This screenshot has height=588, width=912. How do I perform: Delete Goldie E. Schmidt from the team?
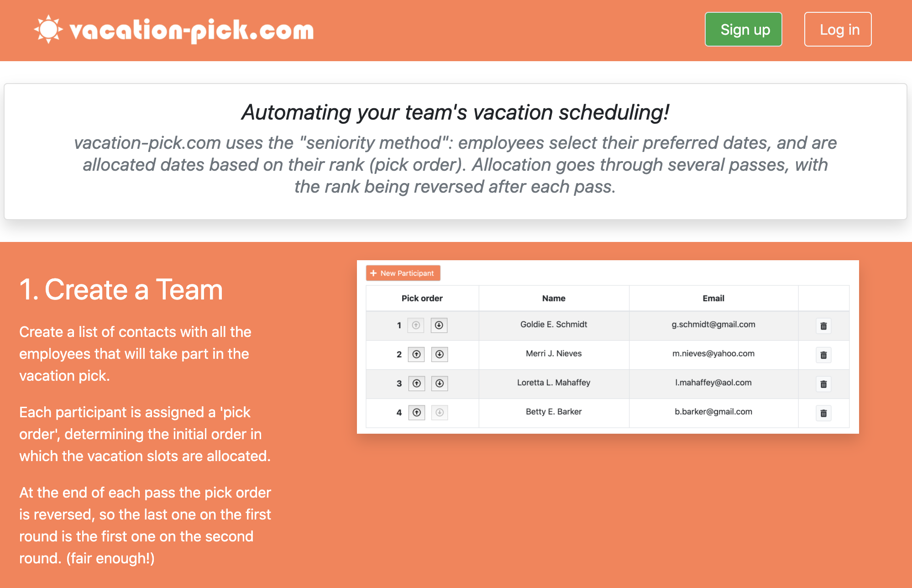pyautogui.click(x=823, y=326)
